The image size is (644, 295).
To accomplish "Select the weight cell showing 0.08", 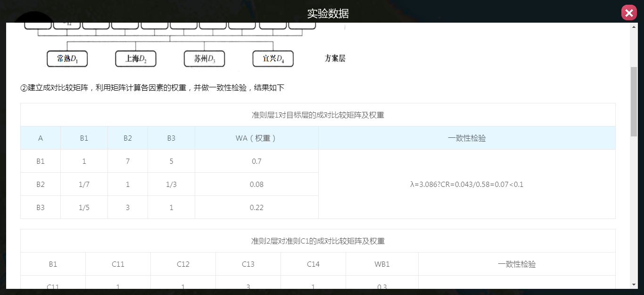I will (256, 185).
